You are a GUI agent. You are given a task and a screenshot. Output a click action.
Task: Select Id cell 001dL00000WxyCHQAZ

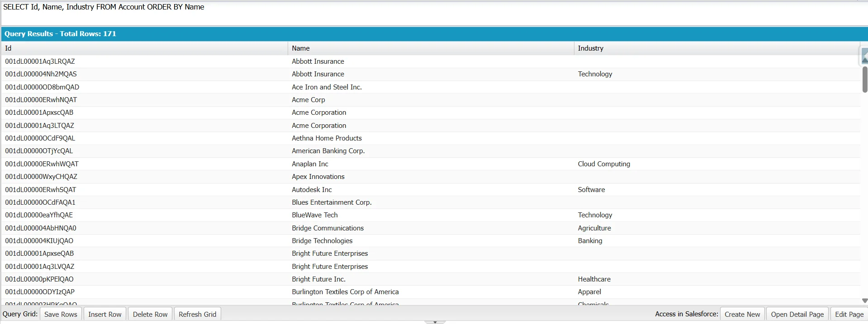(x=144, y=177)
